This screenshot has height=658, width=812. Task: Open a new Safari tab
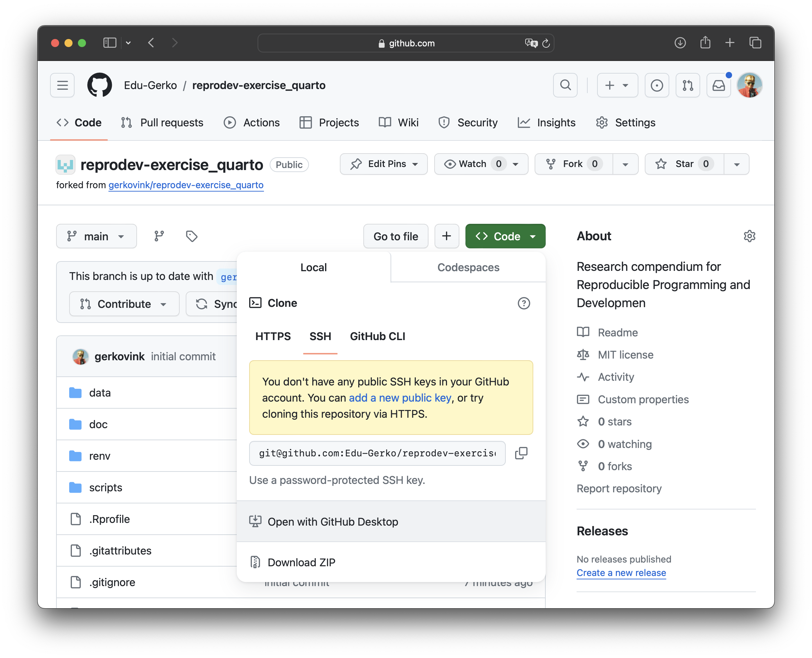(730, 43)
